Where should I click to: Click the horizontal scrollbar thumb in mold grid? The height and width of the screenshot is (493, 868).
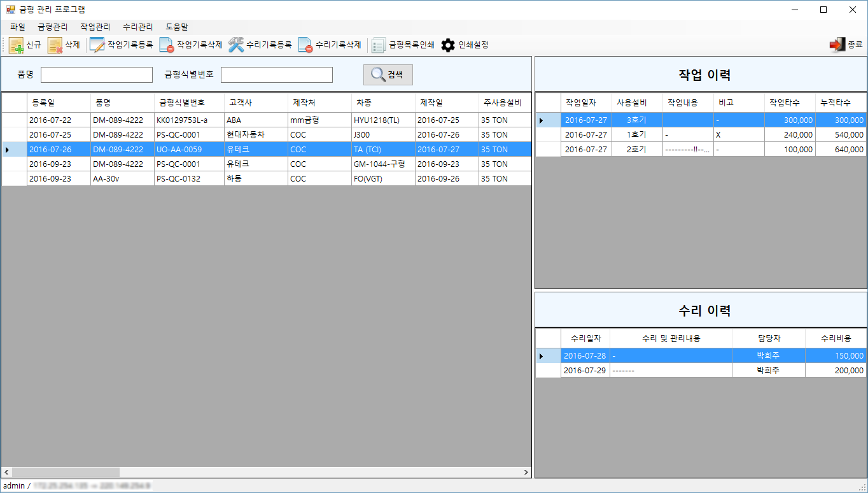click(x=66, y=473)
